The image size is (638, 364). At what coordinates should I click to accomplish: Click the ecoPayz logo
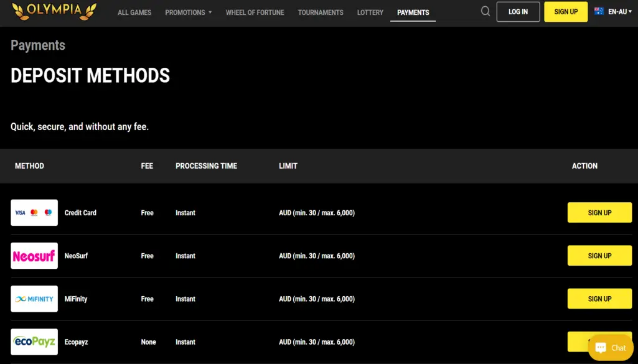(x=34, y=342)
